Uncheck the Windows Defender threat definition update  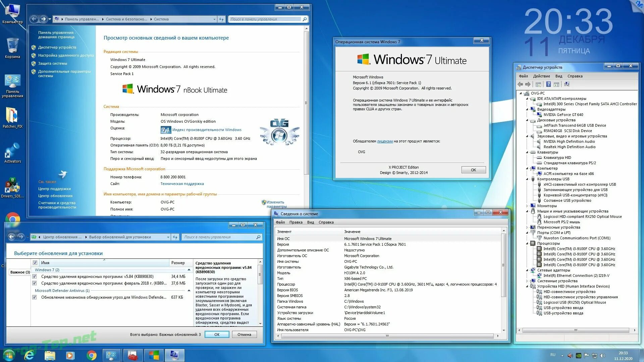tap(35, 297)
